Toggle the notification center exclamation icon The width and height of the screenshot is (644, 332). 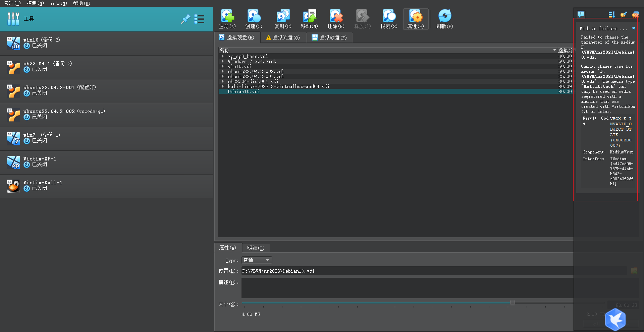point(581,14)
